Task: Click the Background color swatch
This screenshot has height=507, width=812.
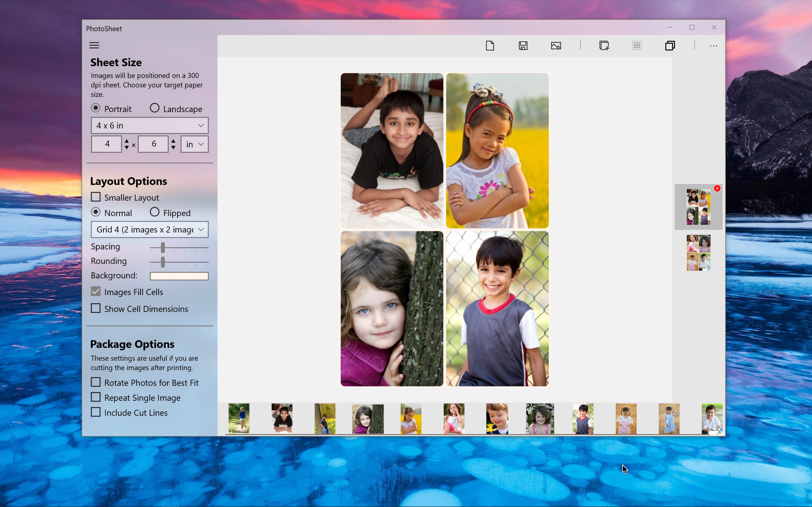Action: (179, 276)
